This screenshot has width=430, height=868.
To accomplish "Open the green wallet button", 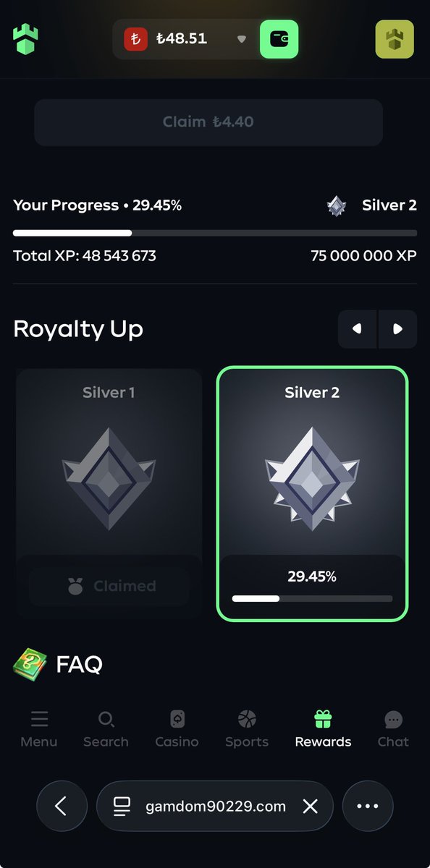I will [279, 39].
